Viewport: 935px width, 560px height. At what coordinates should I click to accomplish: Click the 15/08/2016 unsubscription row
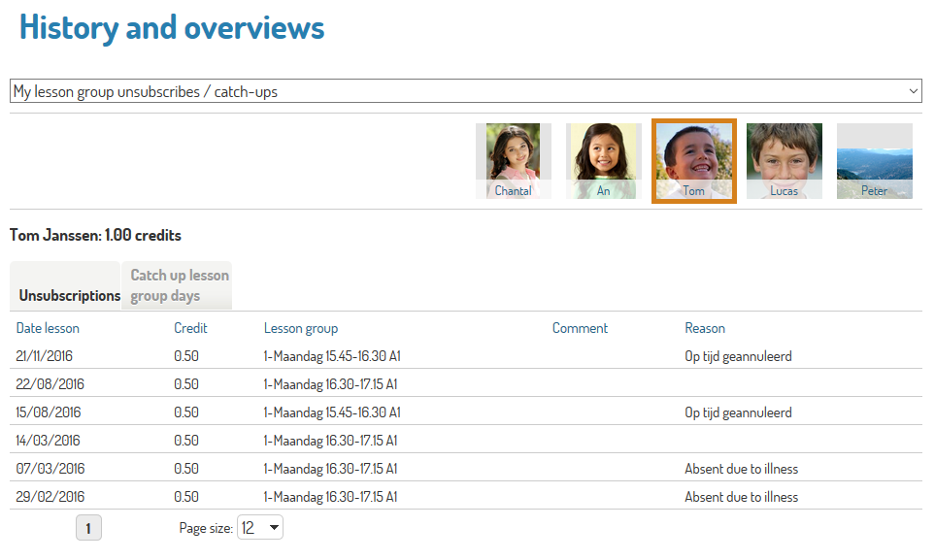50,412
